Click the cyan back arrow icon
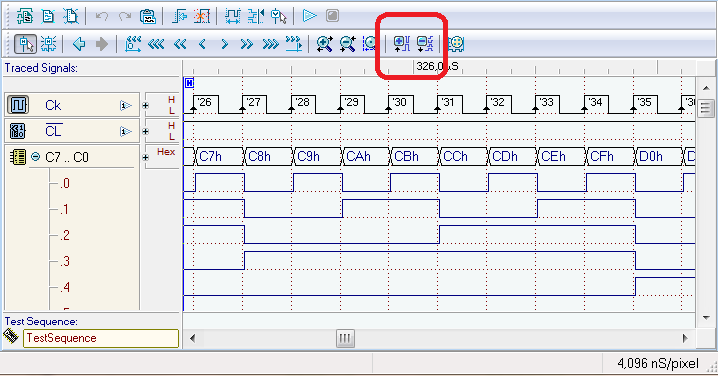This screenshot has width=718, height=376. [79, 44]
